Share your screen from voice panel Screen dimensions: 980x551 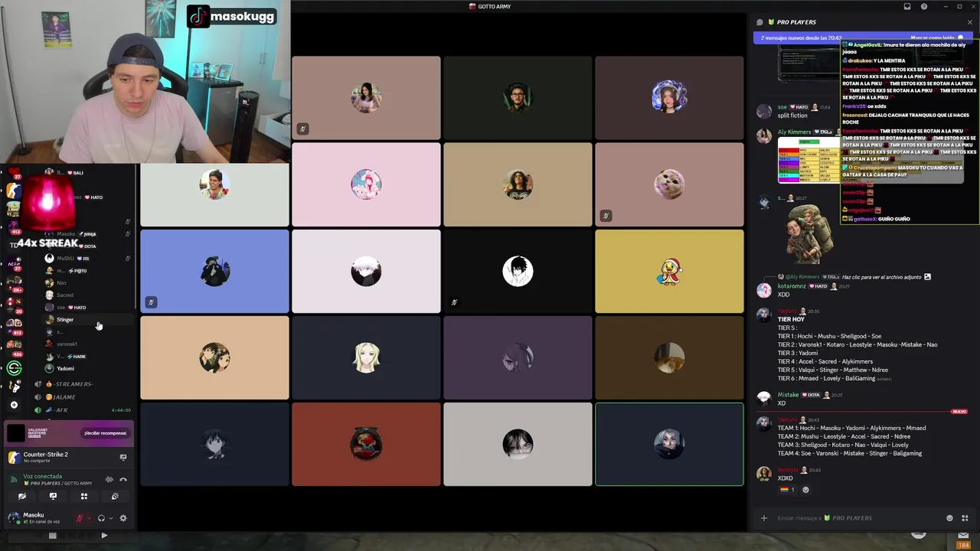coord(53,496)
